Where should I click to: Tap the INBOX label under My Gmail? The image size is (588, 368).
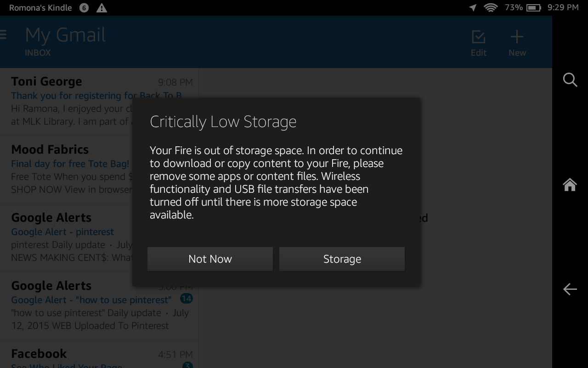point(38,52)
